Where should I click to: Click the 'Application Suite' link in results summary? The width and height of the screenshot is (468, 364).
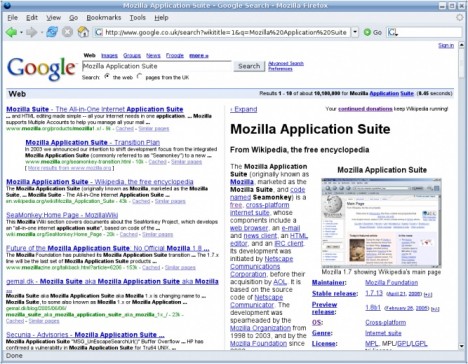point(391,94)
